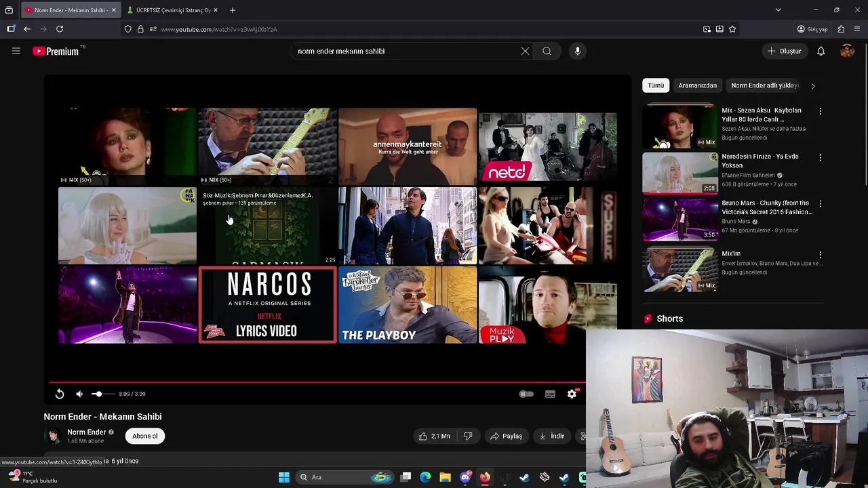Open Microsoft Edge from the taskbar
Screen dimensions: 868x488
point(425,477)
